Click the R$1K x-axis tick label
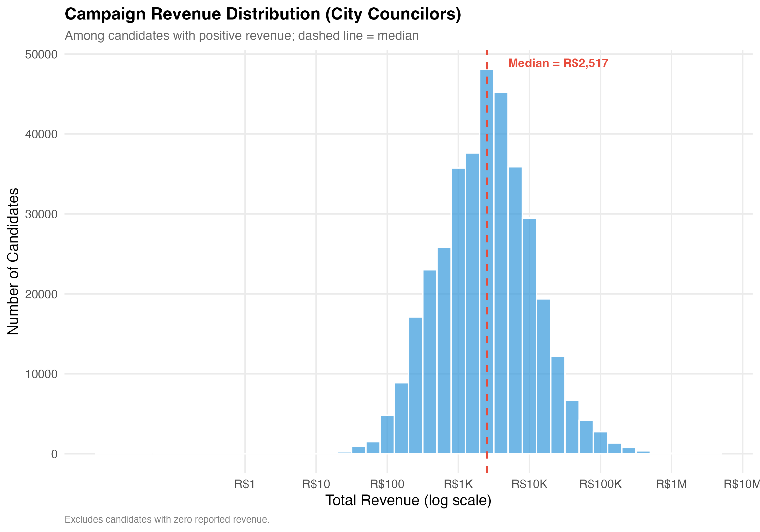The width and height of the screenshot is (760, 532). [458, 484]
